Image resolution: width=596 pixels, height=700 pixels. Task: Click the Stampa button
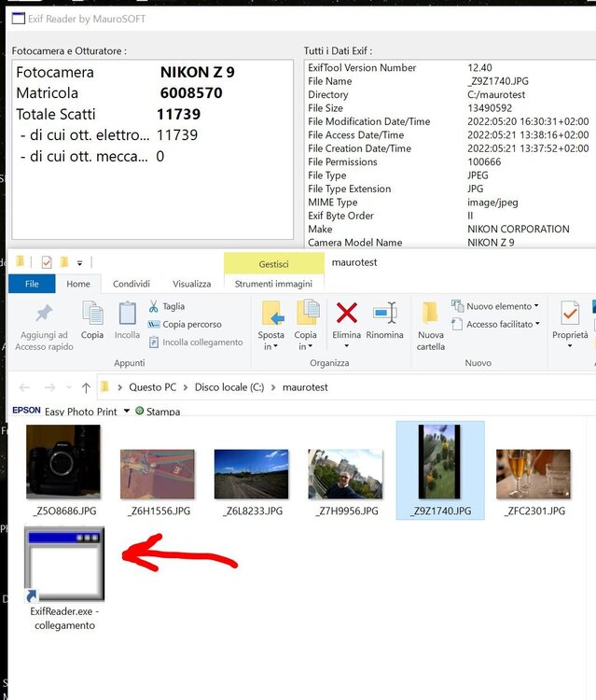tap(158, 412)
